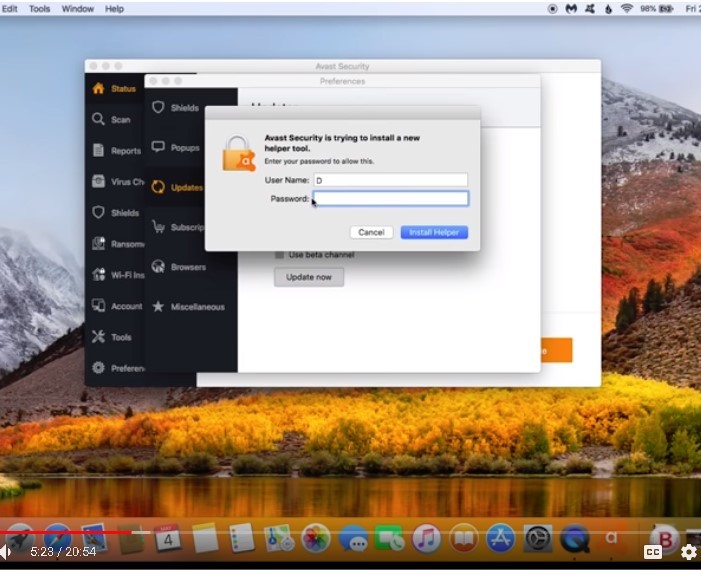701x576 pixels.
Task: Open Safari from the Dock
Action: [57, 538]
